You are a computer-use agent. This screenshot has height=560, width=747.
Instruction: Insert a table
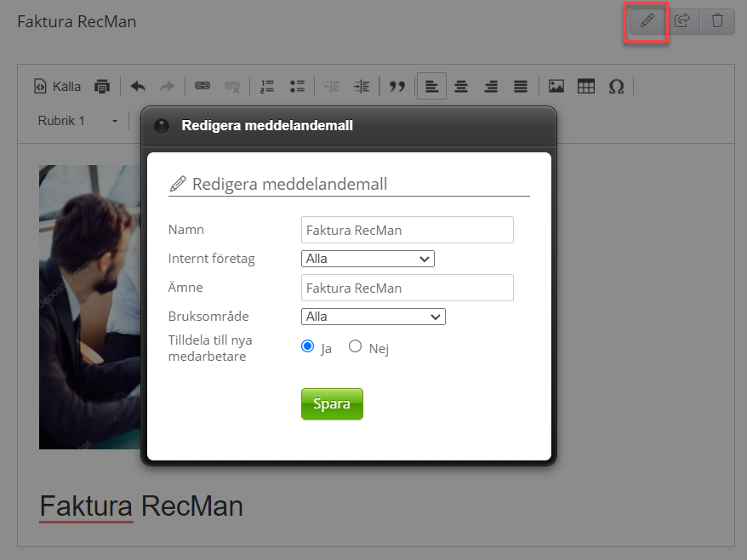(x=585, y=86)
